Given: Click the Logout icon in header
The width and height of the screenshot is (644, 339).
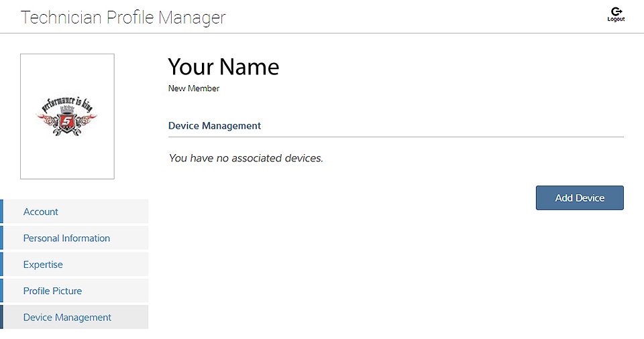Looking at the screenshot, I should pos(616,11).
